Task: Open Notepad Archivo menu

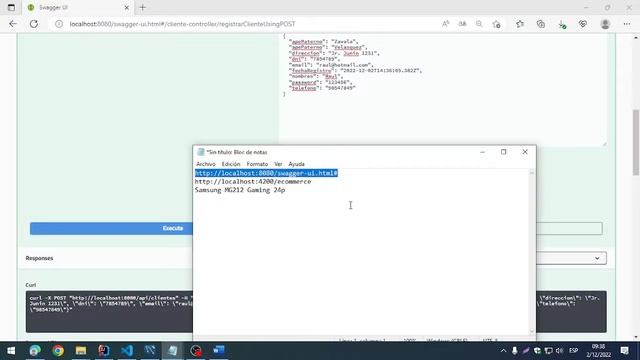Action: [x=206, y=164]
